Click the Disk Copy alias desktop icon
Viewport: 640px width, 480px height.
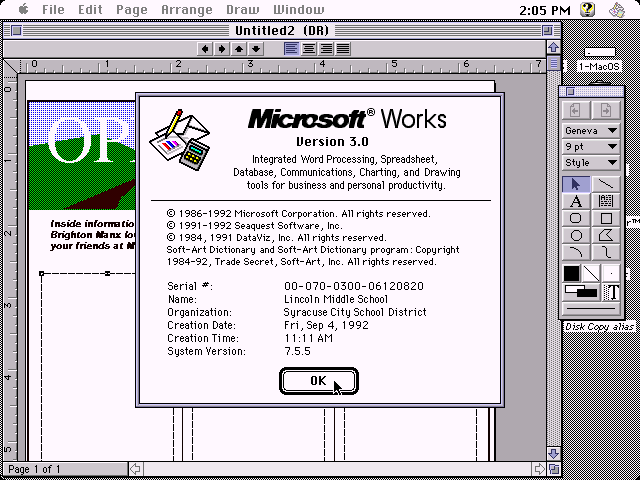coord(599,327)
